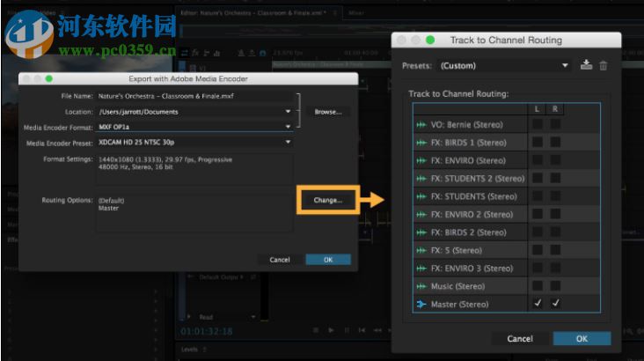Cancel the Export with Adobe Media Encoder dialog
The height and width of the screenshot is (361, 644).
coord(280,260)
